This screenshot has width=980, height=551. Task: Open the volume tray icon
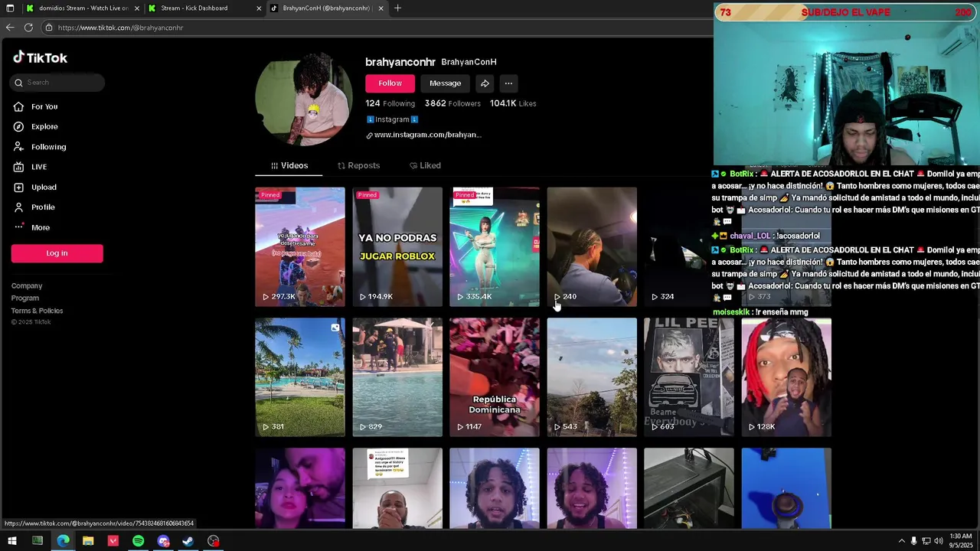click(939, 541)
